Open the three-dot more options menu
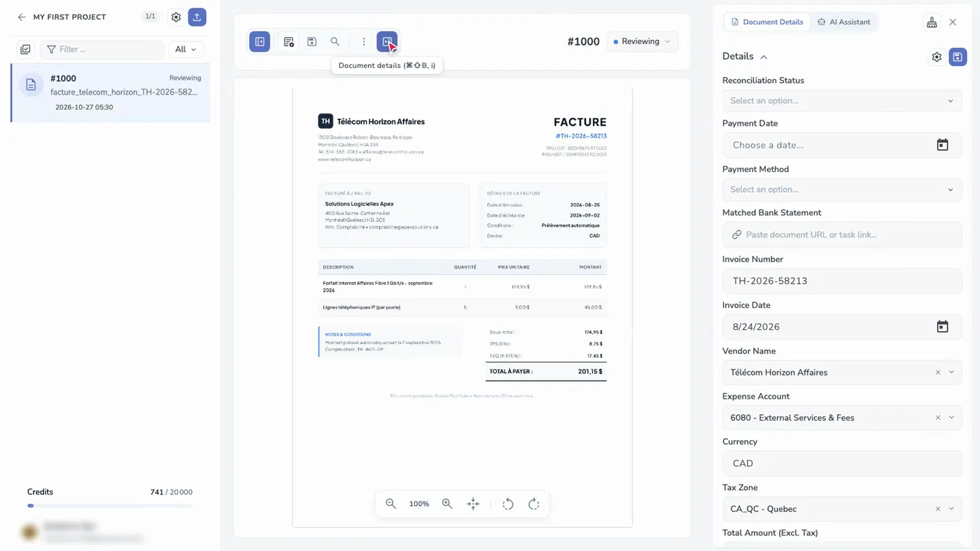This screenshot has height=551, width=980. 363,41
